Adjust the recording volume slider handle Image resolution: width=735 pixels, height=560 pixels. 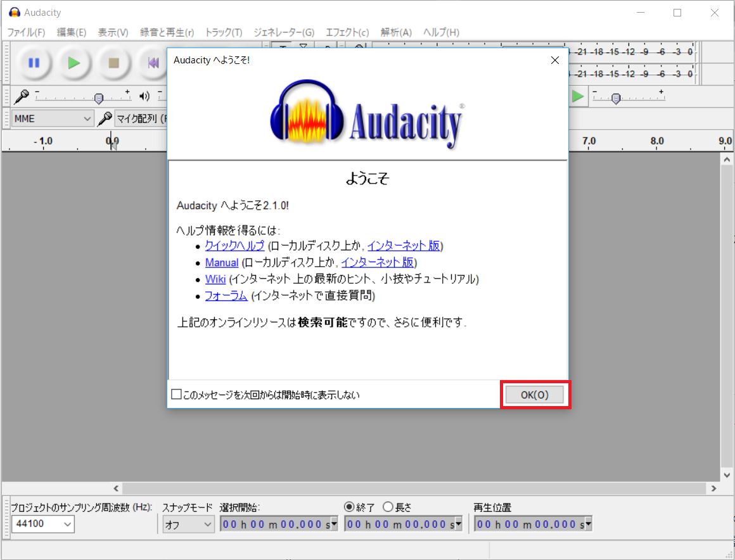pos(98,98)
